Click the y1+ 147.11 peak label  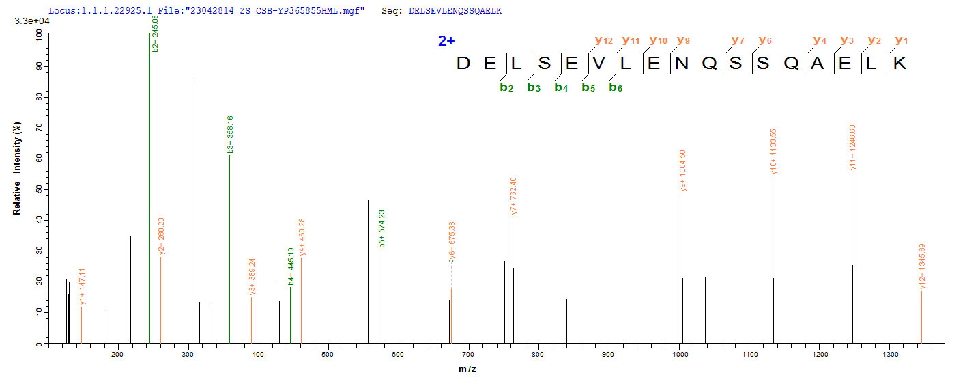tap(83, 286)
